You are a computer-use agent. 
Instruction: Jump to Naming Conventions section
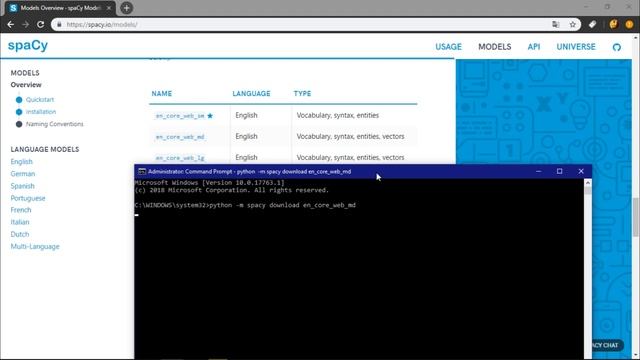tap(54, 124)
